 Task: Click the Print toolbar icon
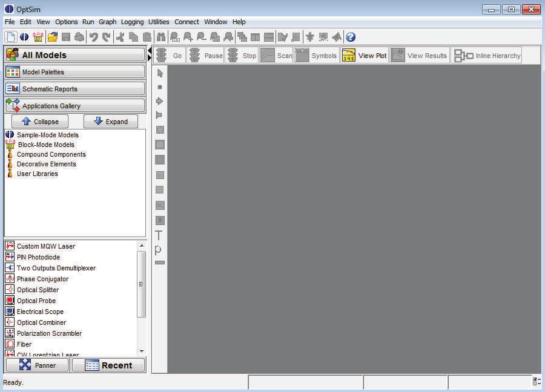tap(79, 37)
